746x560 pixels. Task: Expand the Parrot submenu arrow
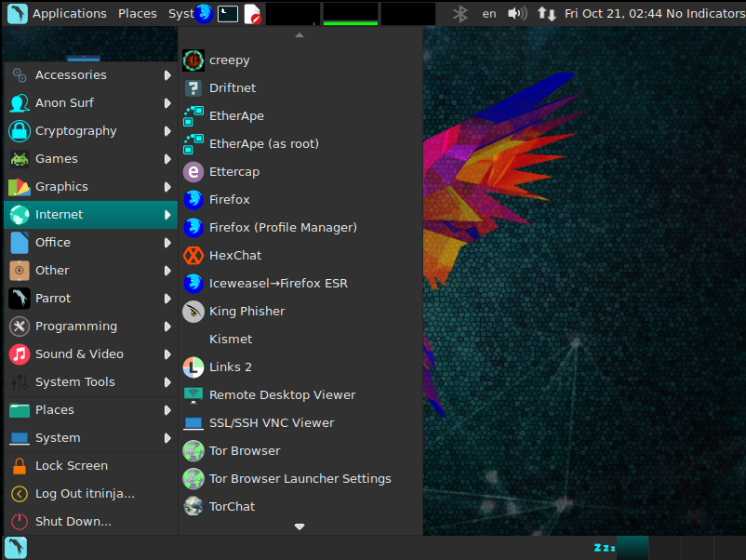(167, 299)
